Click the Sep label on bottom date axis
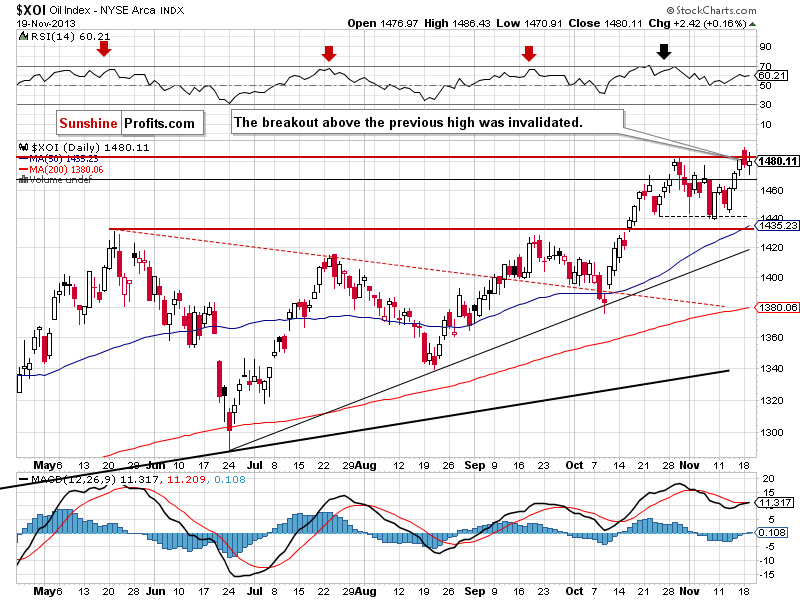800x600 pixels. point(474,591)
